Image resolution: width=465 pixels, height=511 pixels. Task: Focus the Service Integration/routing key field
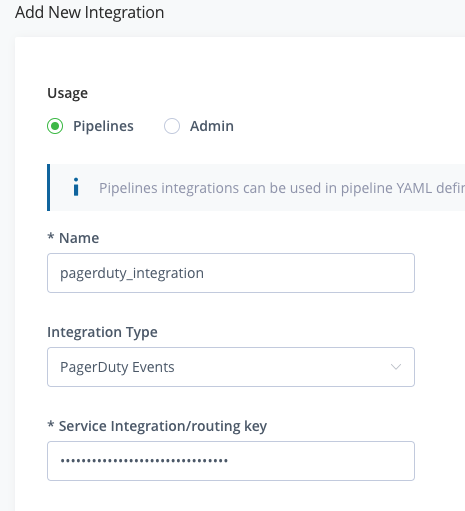click(231, 461)
